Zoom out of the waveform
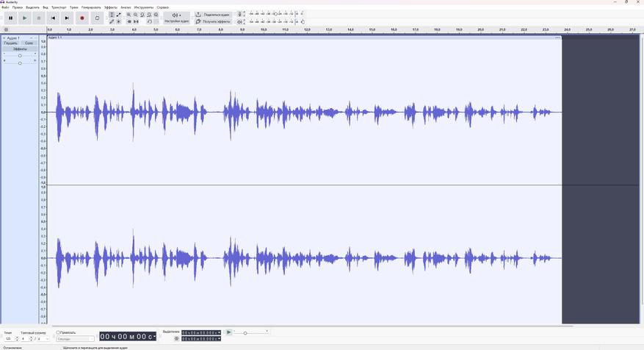Image resolution: width=644 pixels, height=350 pixels. point(136,15)
